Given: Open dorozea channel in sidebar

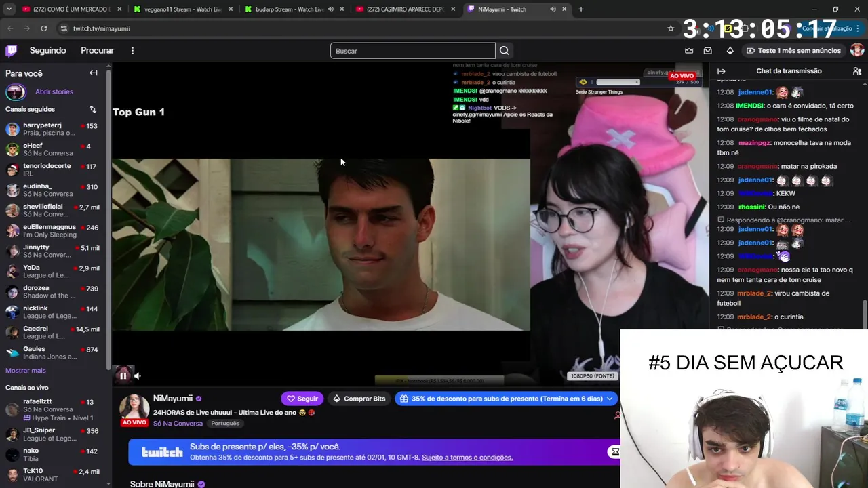Looking at the screenshot, I should tap(53, 291).
